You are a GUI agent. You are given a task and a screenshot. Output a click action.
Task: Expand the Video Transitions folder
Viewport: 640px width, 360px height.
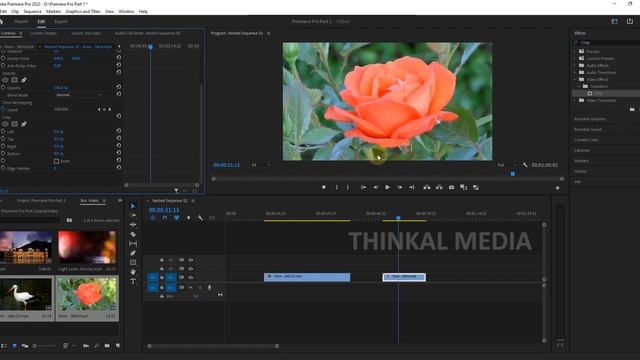point(575,100)
